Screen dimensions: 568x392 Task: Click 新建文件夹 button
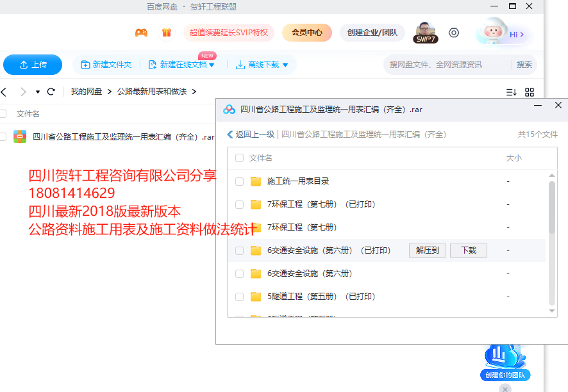pyautogui.click(x=106, y=65)
